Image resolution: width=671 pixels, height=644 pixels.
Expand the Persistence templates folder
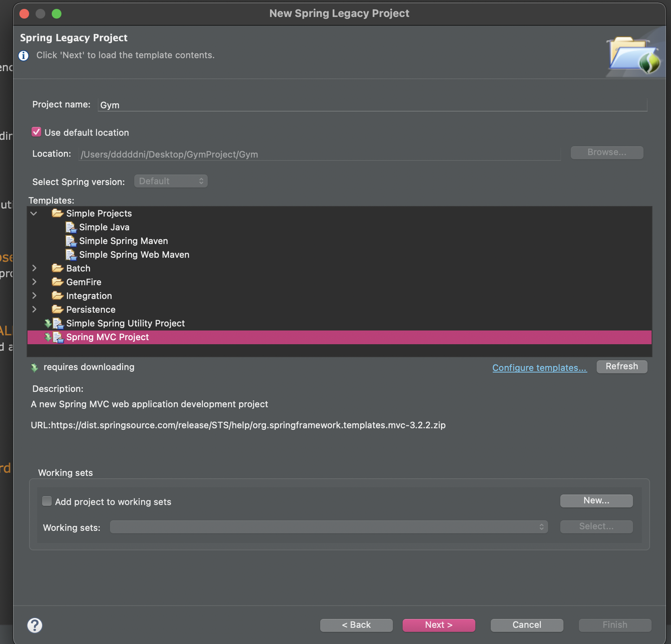pyautogui.click(x=34, y=309)
